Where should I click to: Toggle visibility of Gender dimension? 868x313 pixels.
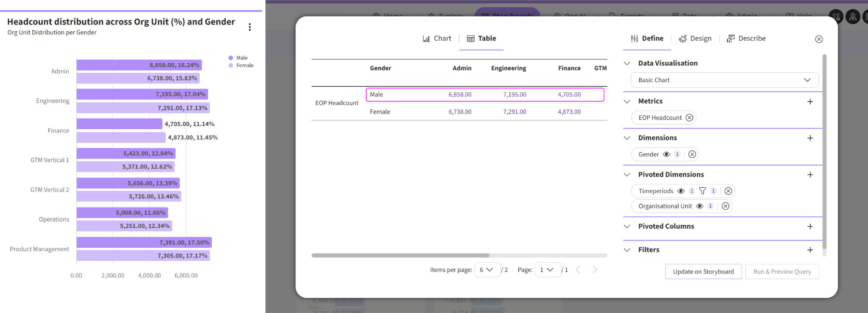tap(666, 155)
